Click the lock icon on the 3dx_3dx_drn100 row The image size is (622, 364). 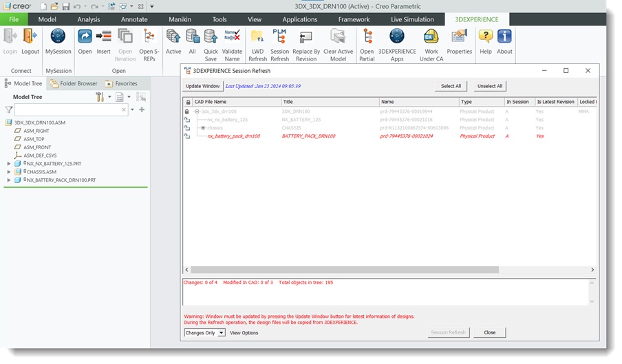pos(187,112)
